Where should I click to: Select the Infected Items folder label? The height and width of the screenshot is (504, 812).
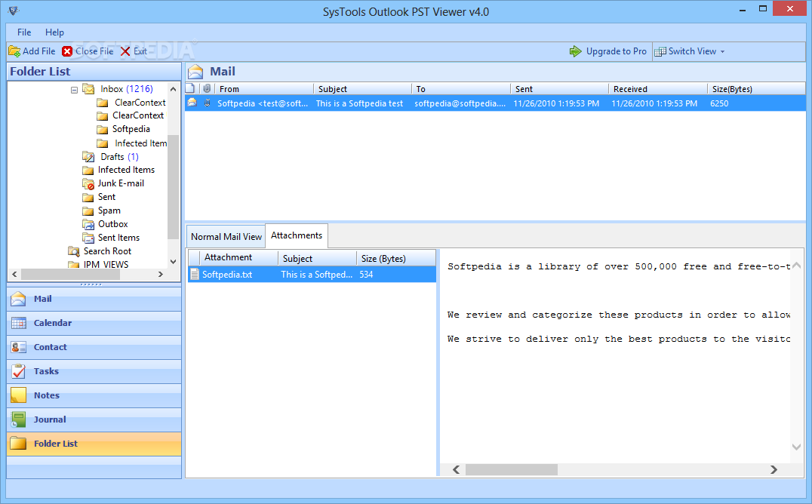coord(126,170)
